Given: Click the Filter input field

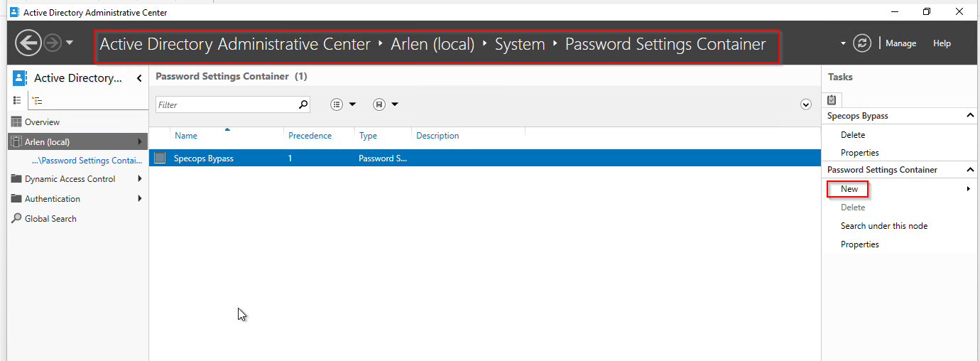Looking at the screenshot, I should [x=227, y=104].
